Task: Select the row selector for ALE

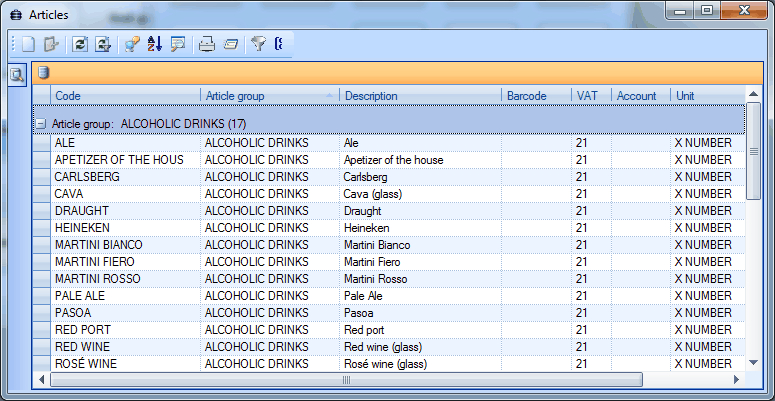Action: [41, 143]
